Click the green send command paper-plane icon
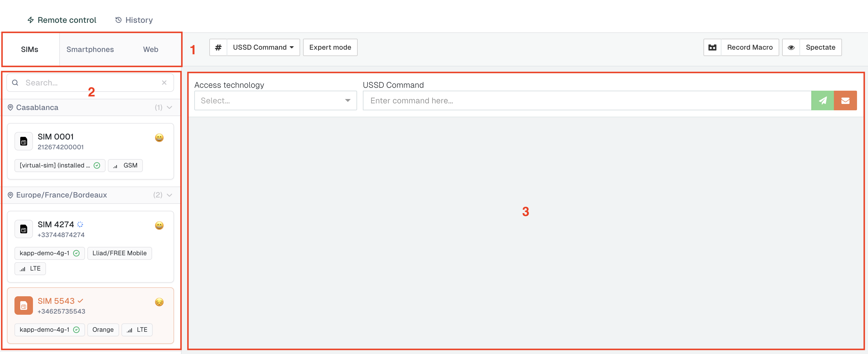This screenshot has height=354, width=868. (823, 100)
